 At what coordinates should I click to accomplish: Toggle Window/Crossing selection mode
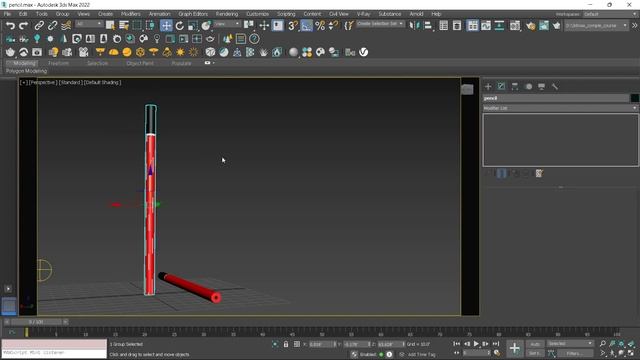coord(150,26)
